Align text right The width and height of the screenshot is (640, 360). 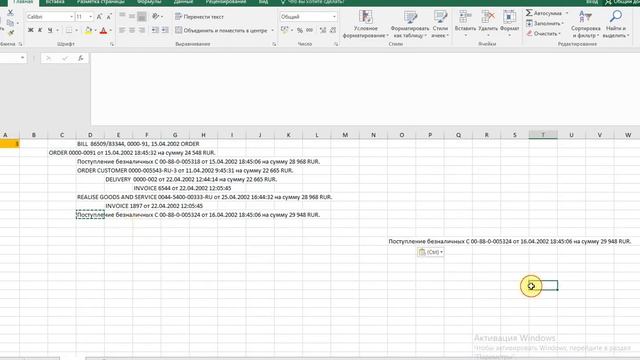pyautogui.click(x=142, y=30)
